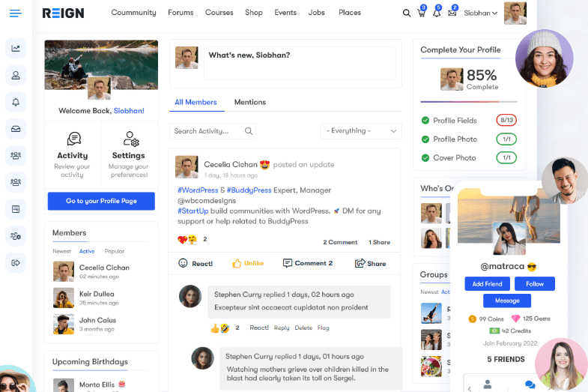Click the heart reaction emojis on post
Image resolution: width=588 pixels, height=392 pixels.
point(187,239)
